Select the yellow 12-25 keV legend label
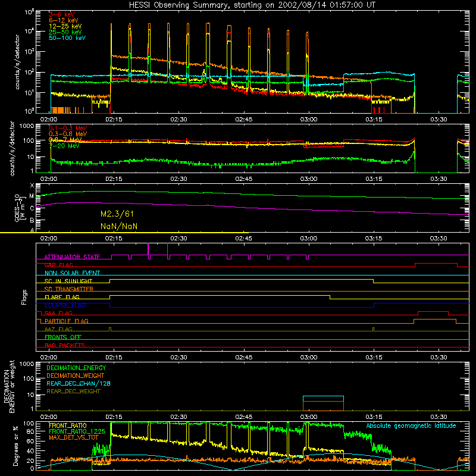The image size is (476, 476). 65,26
